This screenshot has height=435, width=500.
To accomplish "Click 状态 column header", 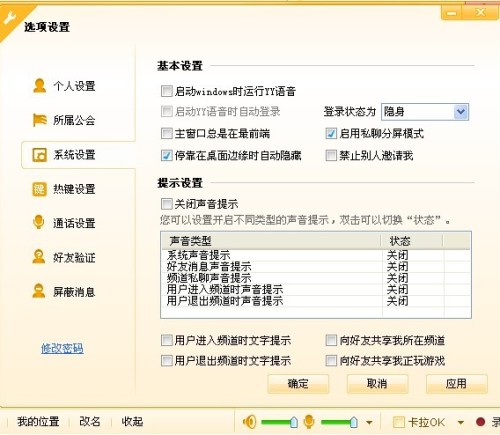I will [x=412, y=241].
